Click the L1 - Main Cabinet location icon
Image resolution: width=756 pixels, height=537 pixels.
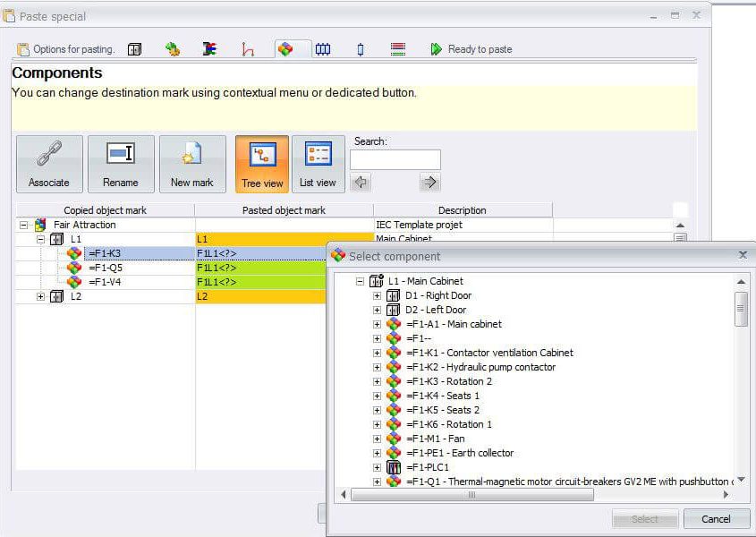(x=377, y=281)
